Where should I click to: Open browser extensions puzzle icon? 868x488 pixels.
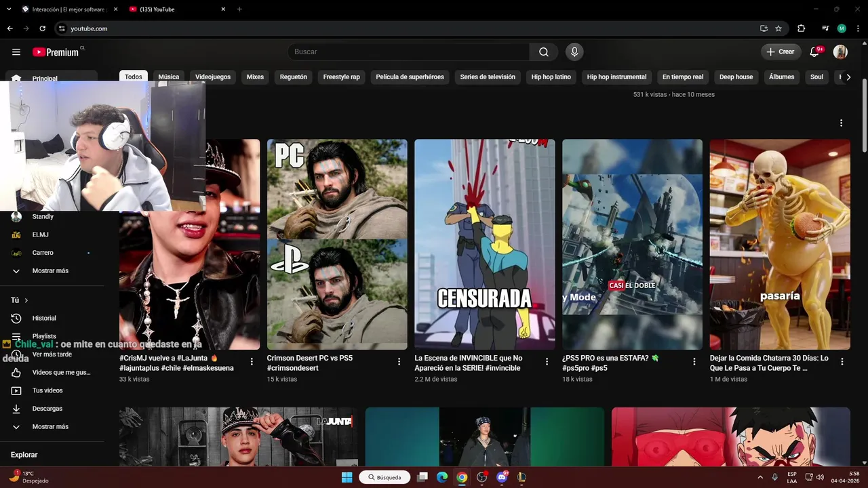coord(801,28)
